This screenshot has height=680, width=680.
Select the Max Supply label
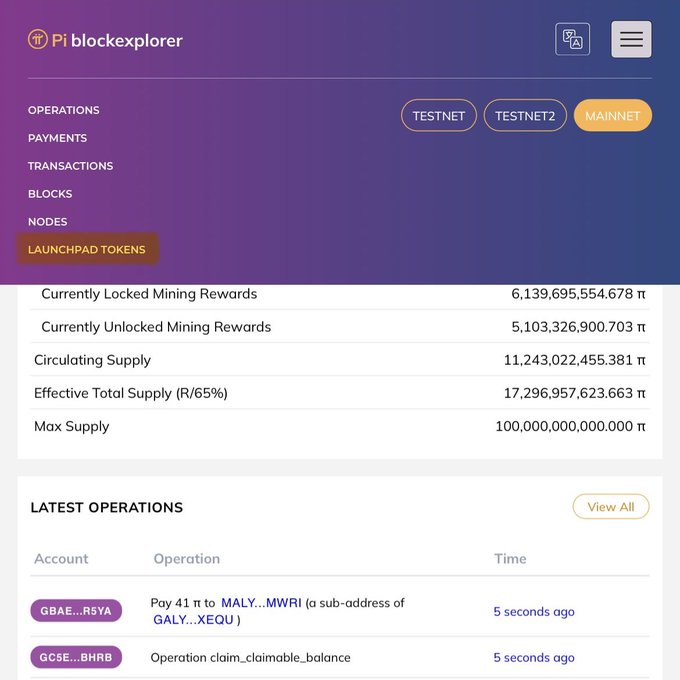(x=72, y=427)
